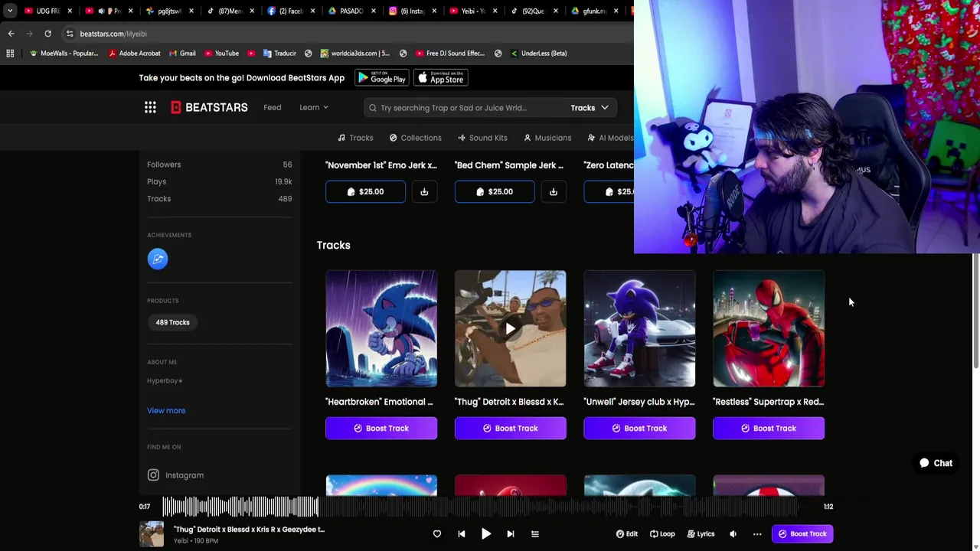Switch to the Facebook browser tab
The height and width of the screenshot is (551, 980).
pyautogui.click(x=290, y=11)
